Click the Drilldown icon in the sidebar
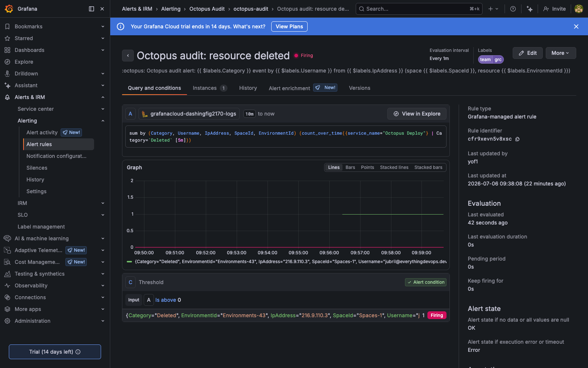Screen dimensions: 588x368 7,74
